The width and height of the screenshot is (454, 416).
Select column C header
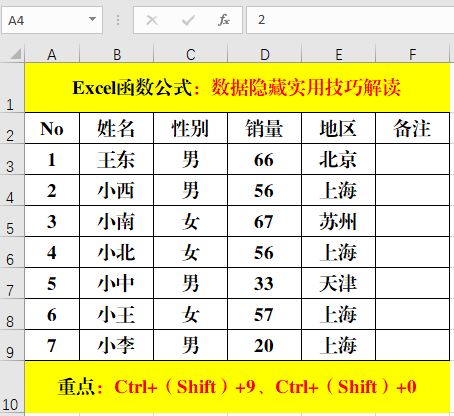190,54
